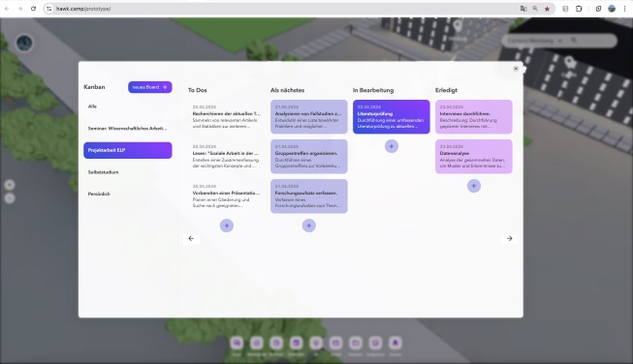Open the browser extensions puzzle icon

pos(579,9)
